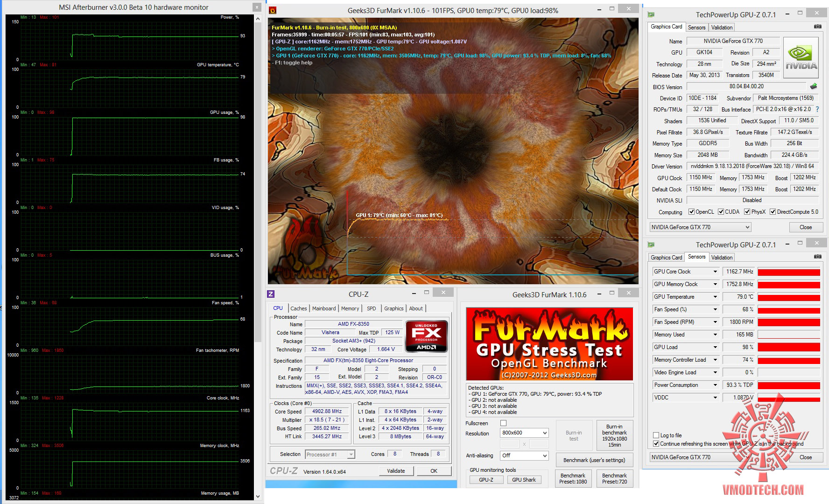
Task: Toggle the PhysX checkbox in GPU-Z
Action: pyautogui.click(x=747, y=212)
